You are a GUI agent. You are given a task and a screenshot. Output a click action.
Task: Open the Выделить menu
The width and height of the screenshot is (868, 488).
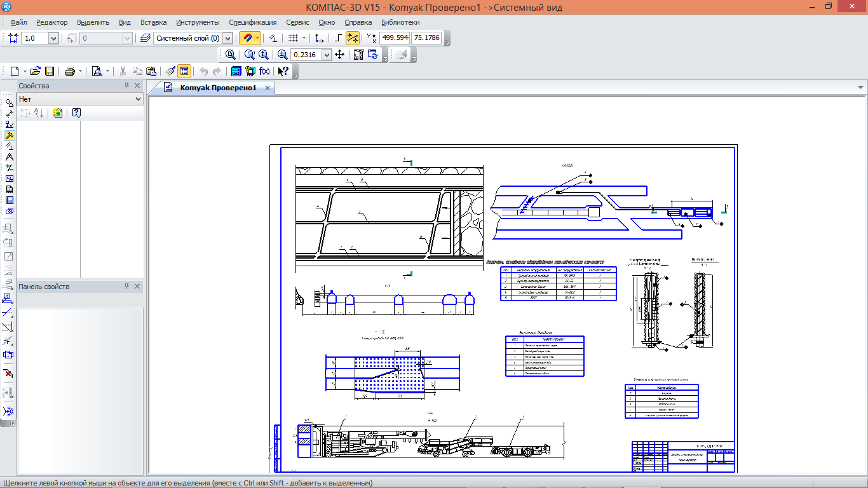(93, 22)
